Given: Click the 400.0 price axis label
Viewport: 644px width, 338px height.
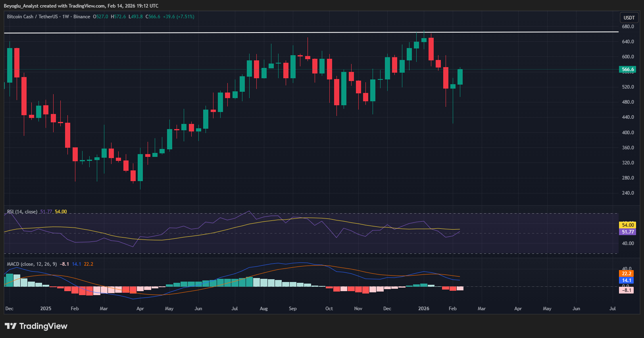Looking at the screenshot, I should point(628,133).
